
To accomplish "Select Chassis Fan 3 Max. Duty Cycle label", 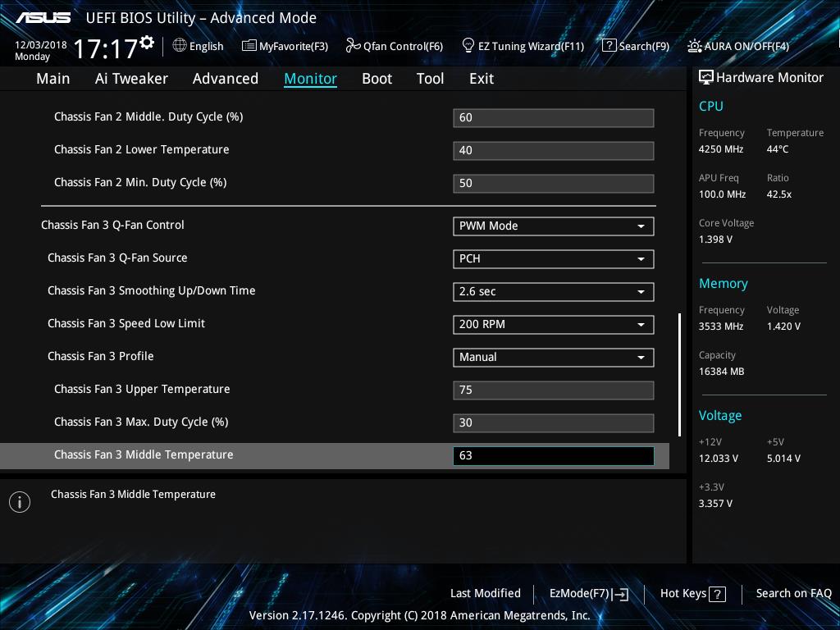I will (141, 422).
